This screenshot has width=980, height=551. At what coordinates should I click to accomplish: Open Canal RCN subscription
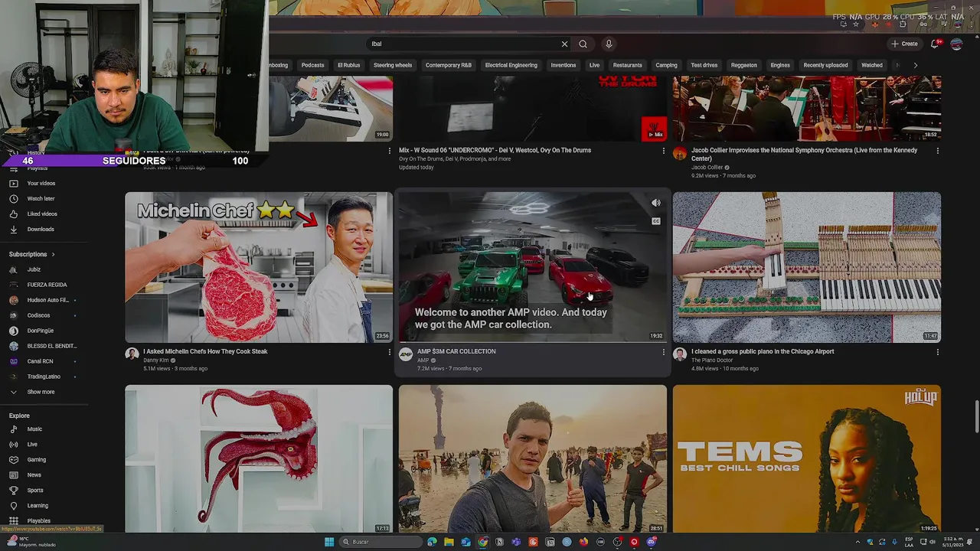point(40,361)
